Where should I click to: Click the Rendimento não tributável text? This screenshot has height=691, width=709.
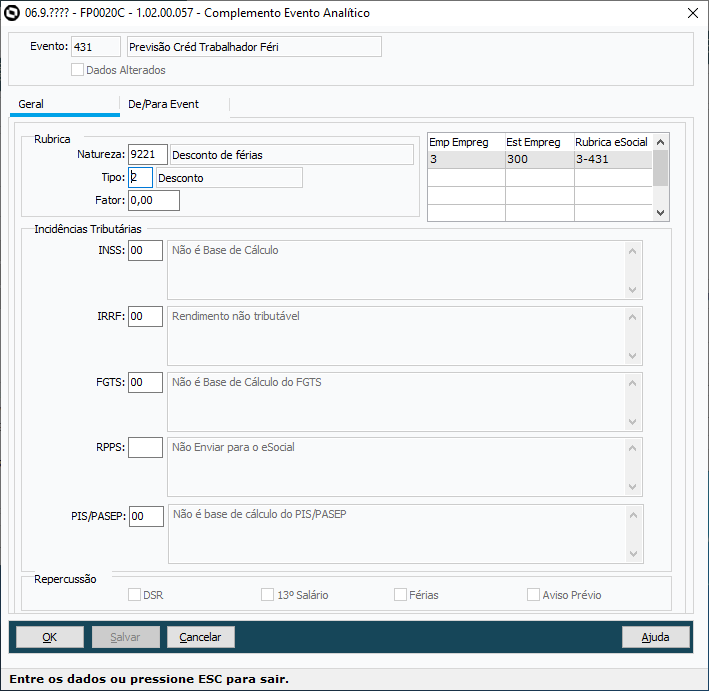click(x=236, y=316)
